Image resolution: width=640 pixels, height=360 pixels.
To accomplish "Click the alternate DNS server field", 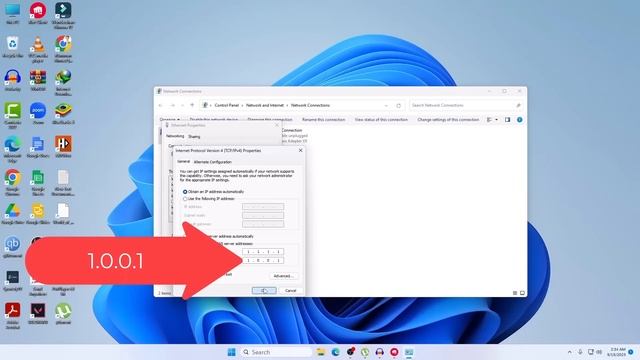I will [x=263, y=260].
